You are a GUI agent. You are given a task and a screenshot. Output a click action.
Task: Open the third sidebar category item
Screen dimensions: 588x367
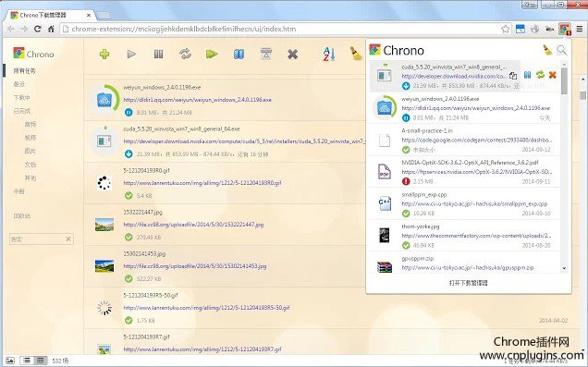coord(22,97)
